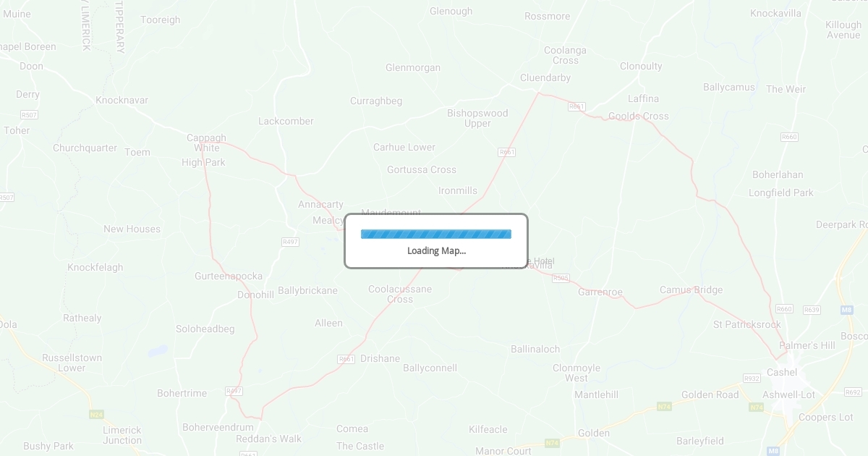Image resolution: width=868 pixels, height=456 pixels.
Task: Select the R661 shield beside Drishane
Action: pos(346,359)
